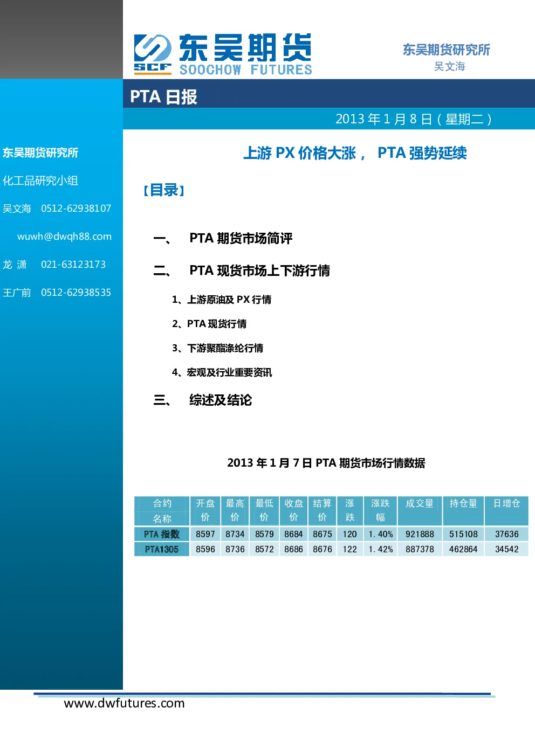Open the www.dwfutures.com website link
This screenshot has width=535, height=756.
(124, 703)
